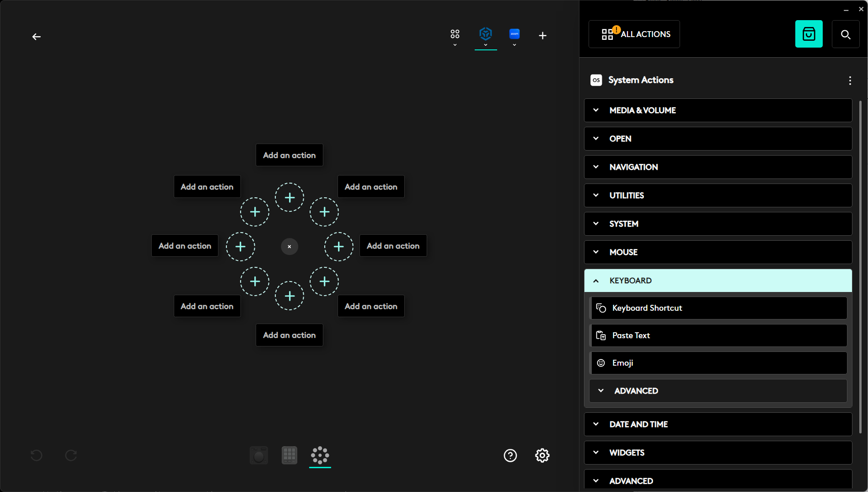Open the settings gear icon

tap(542, 455)
